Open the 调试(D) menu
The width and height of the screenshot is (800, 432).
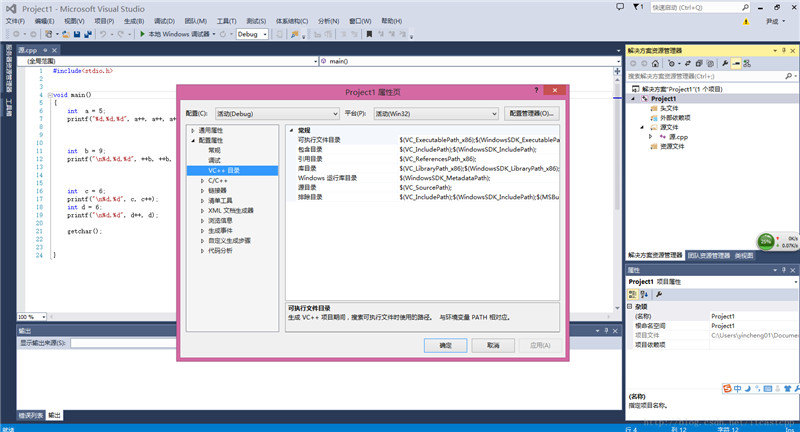tap(165, 20)
